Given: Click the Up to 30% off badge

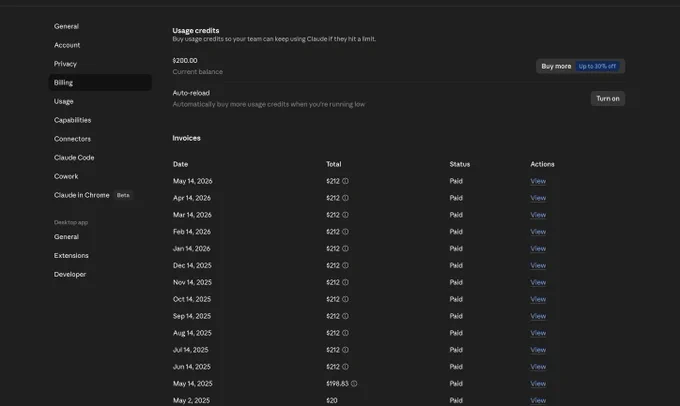Looking at the screenshot, I should [x=597, y=66].
